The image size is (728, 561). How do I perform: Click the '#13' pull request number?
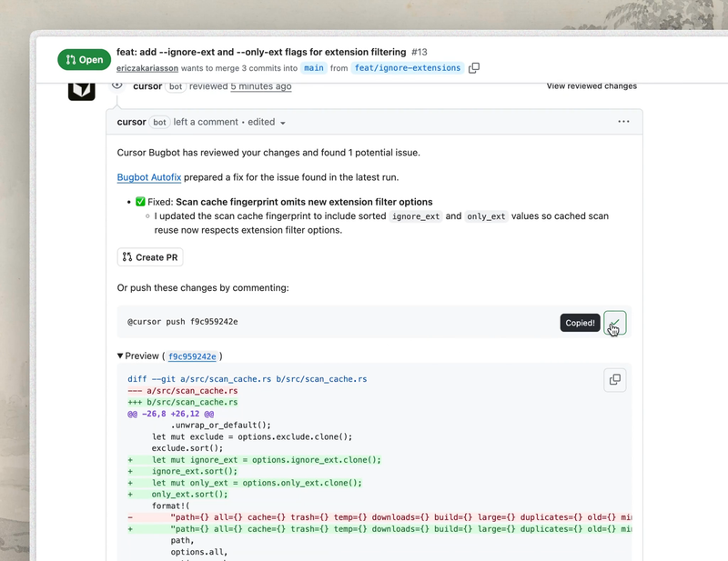tap(420, 52)
